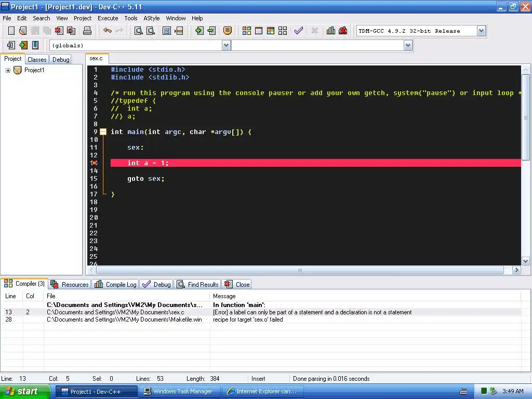The width and height of the screenshot is (532, 399).
Task: Click the Profile Analysis bar chart icon
Action: (x=331, y=31)
